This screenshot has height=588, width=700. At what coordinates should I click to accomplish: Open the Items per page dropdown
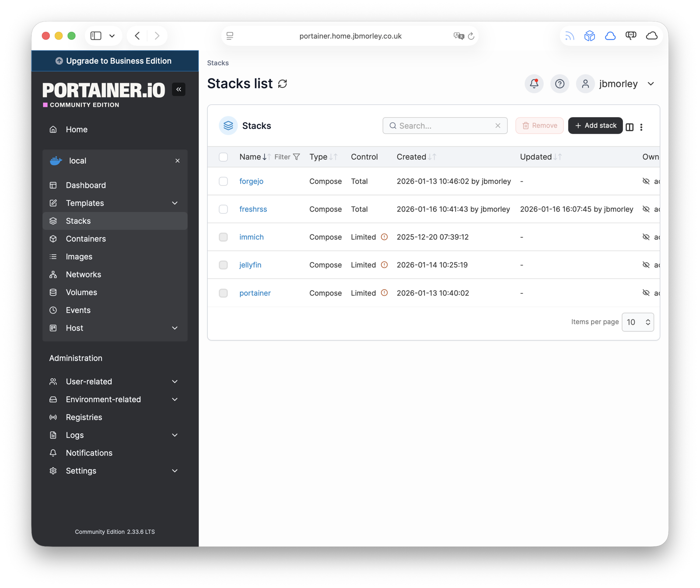[x=637, y=322]
